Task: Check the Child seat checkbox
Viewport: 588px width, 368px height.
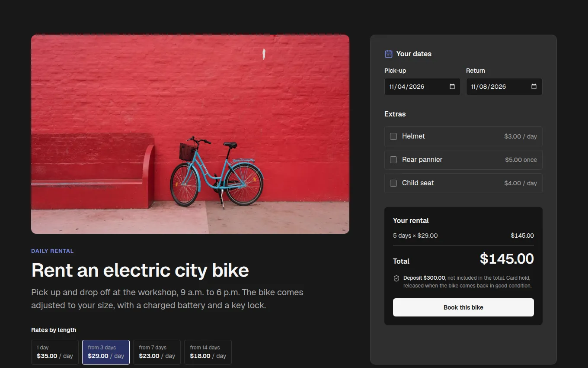Action: (x=393, y=183)
